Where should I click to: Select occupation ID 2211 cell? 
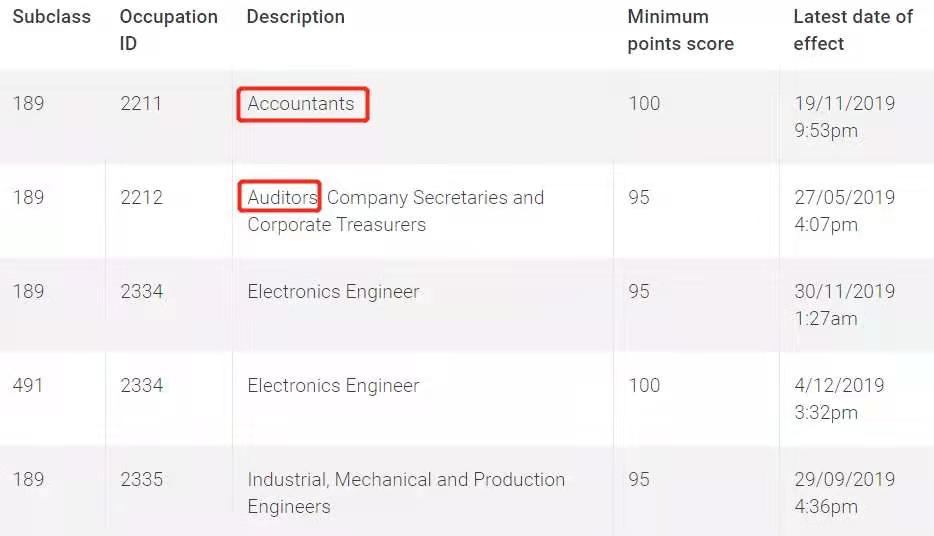141,104
